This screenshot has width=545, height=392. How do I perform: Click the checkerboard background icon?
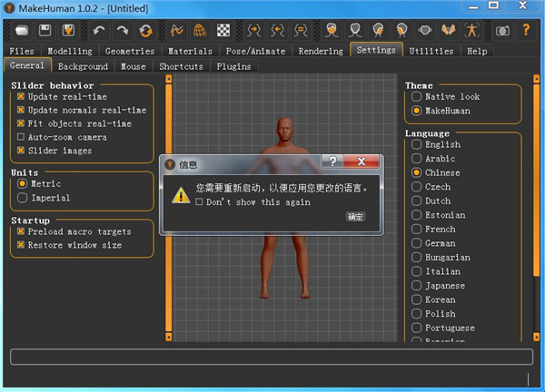223,30
